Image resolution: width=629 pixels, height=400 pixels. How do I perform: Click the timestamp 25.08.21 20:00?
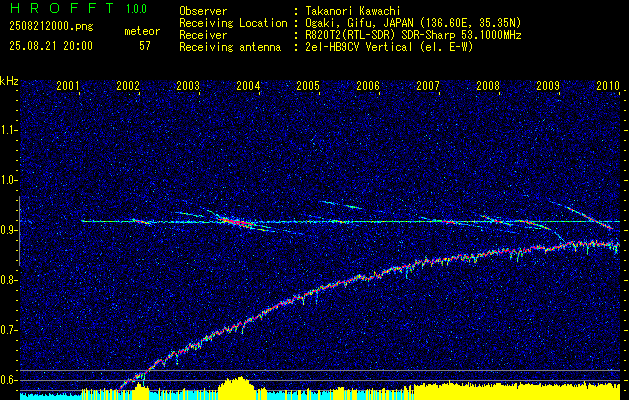click(x=51, y=46)
